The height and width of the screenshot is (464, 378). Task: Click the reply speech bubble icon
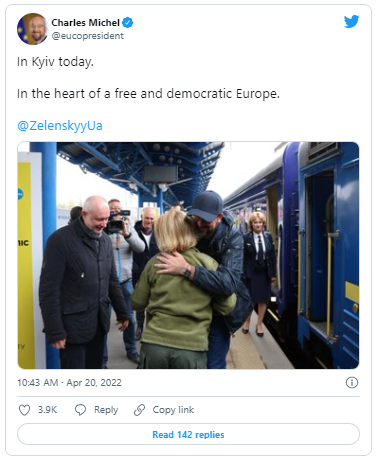(80, 410)
